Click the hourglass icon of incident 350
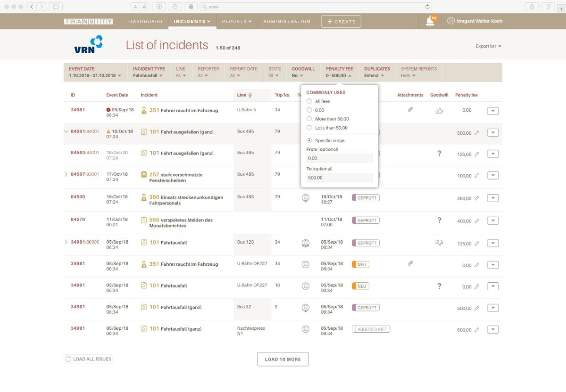This screenshot has height=392, width=566. [144, 197]
